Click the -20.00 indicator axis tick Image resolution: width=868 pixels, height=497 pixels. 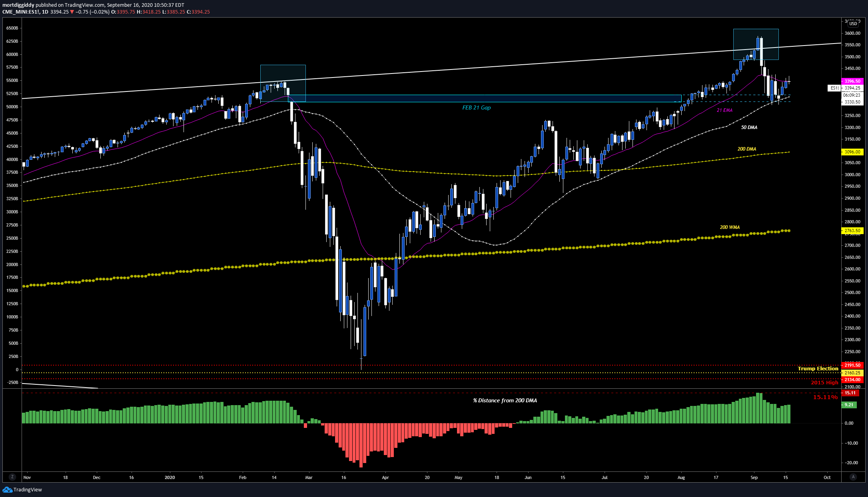(x=851, y=463)
